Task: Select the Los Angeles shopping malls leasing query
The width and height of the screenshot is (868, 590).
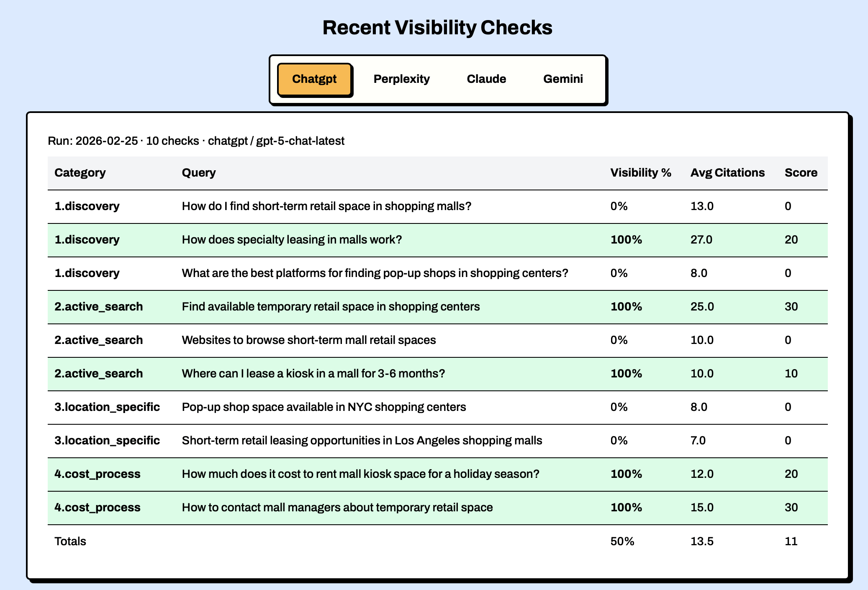Action: coord(362,441)
